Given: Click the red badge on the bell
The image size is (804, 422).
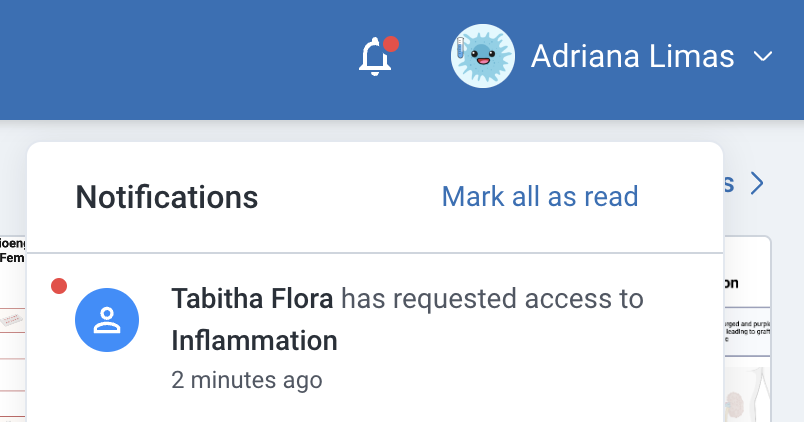Looking at the screenshot, I should tap(391, 44).
